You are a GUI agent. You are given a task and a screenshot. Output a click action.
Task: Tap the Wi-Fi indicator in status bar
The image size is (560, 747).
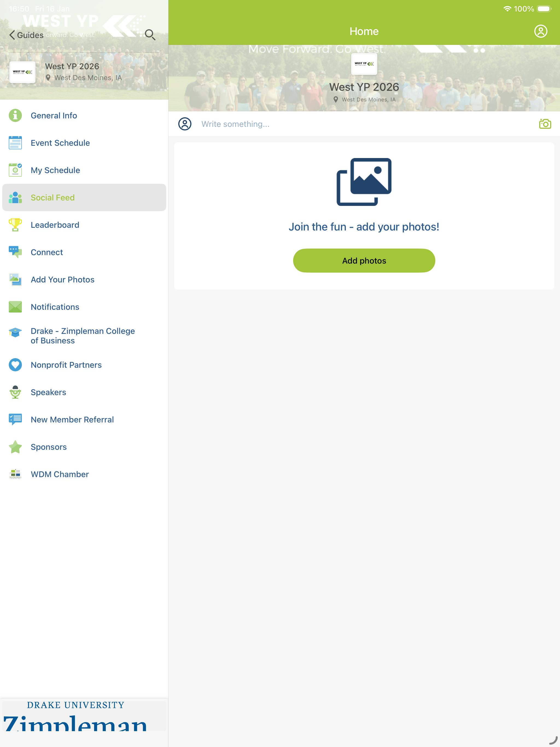tap(507, 9)
